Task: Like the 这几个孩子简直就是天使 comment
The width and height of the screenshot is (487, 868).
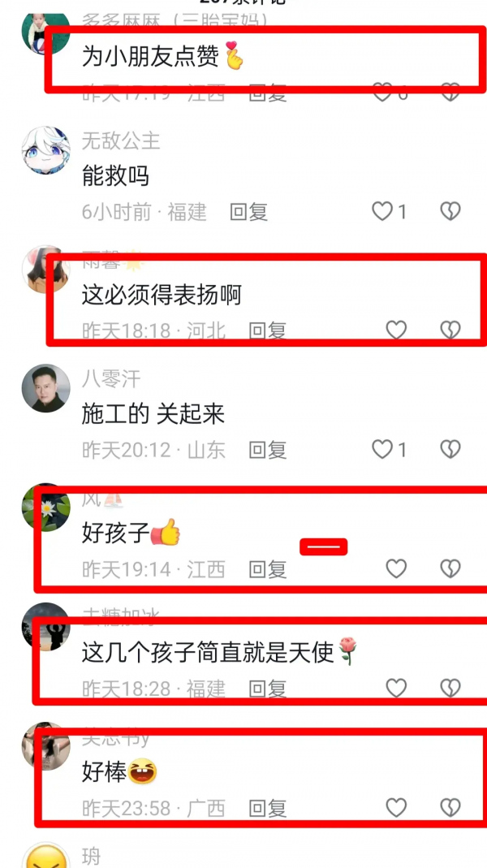Action: [x=396, y=688]
